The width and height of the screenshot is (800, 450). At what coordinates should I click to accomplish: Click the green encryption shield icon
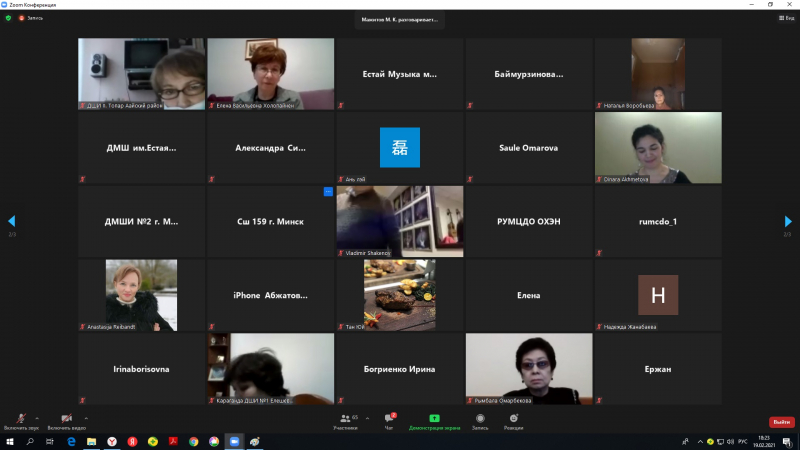pyautogui.click(x=8, y=18)
